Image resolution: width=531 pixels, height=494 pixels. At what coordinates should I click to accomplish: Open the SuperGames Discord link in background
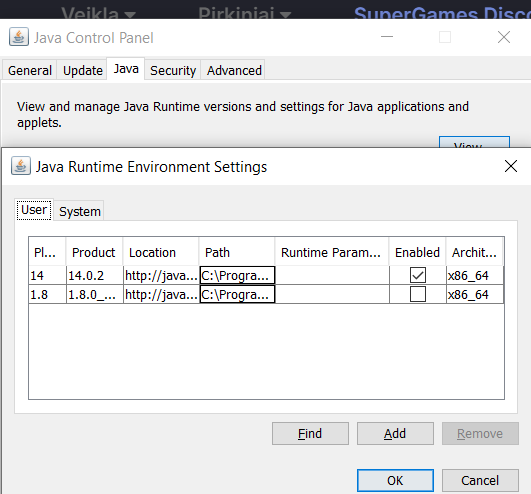[x=442, y=14]
